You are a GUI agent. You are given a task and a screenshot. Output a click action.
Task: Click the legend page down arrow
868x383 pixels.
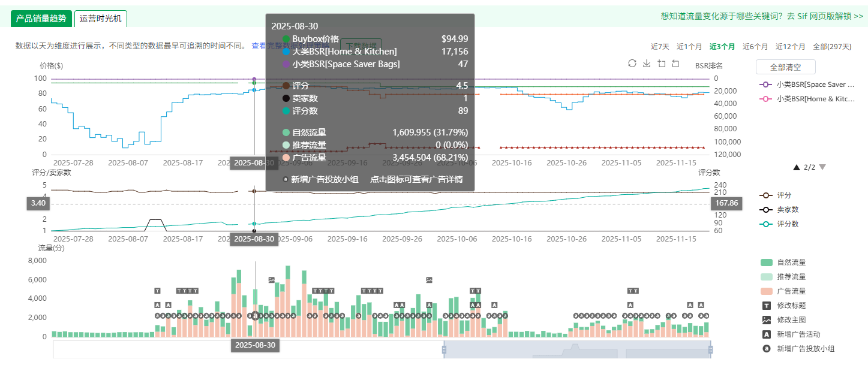coord(822,167)
